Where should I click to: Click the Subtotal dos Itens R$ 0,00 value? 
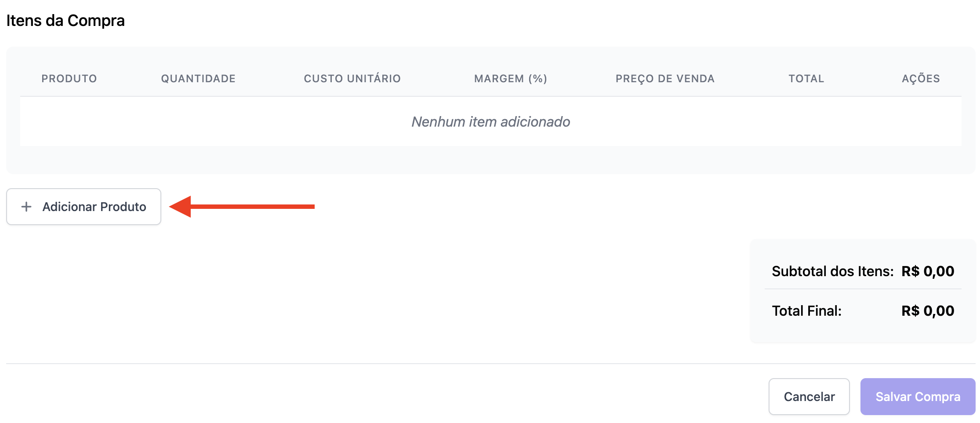pos(928,271)
